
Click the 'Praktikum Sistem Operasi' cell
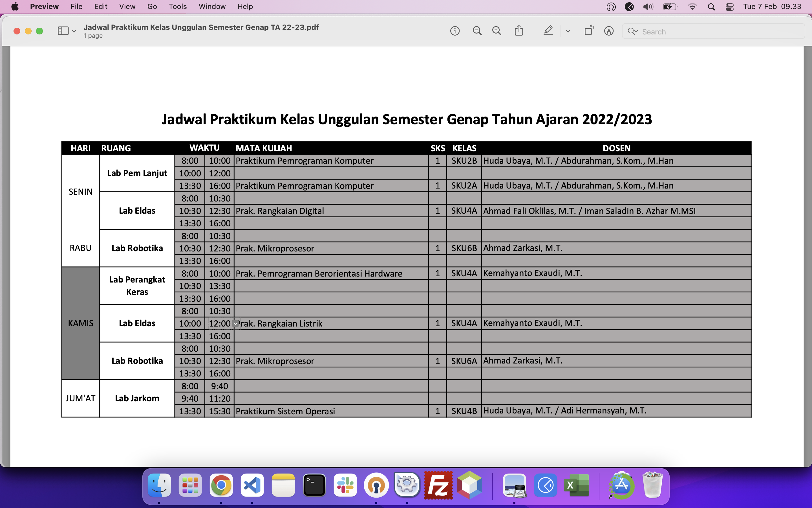click(x=331, y=411)
